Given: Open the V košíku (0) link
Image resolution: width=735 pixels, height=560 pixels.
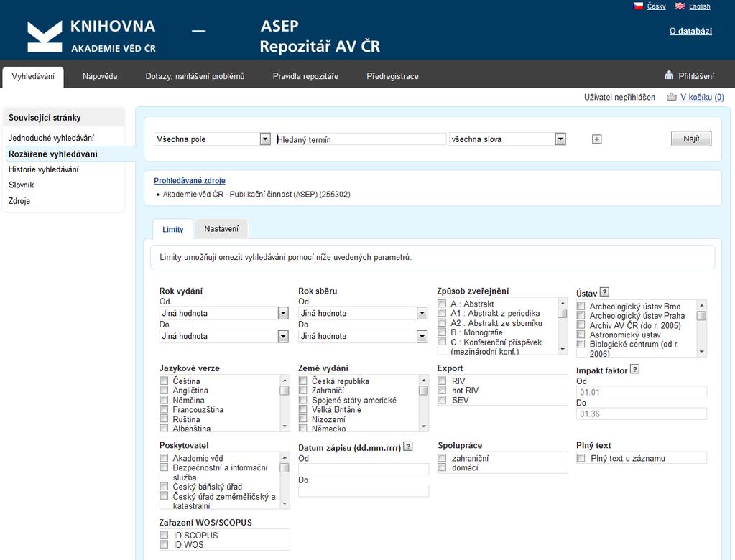Looking at the screenshot, I should (x=702, y=97).
